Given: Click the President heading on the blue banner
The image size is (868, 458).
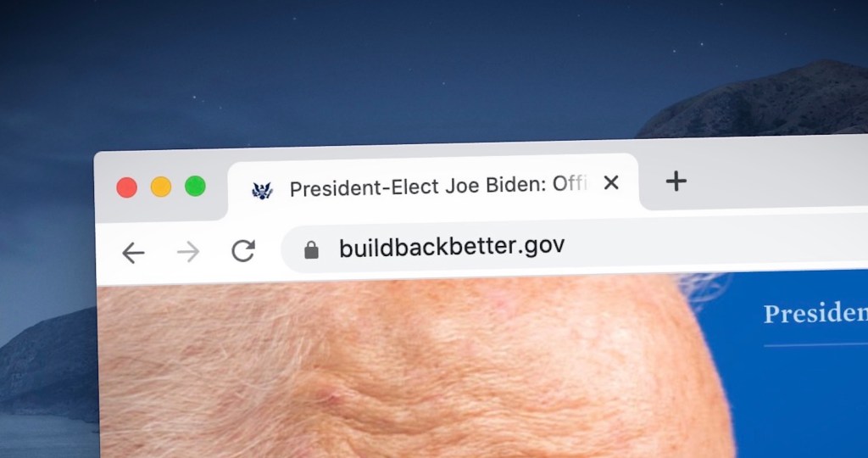Looking at the screenshot, I should 815,314.
